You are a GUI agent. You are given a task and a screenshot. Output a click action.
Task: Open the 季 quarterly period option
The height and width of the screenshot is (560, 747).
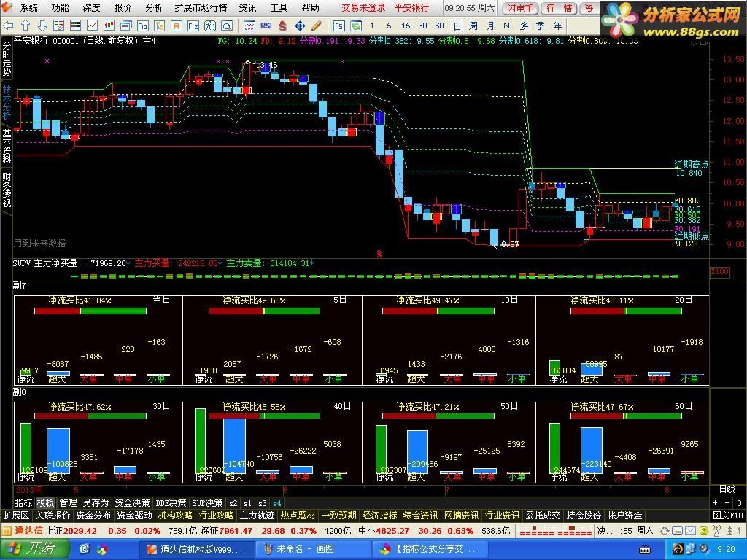[541, 26]
